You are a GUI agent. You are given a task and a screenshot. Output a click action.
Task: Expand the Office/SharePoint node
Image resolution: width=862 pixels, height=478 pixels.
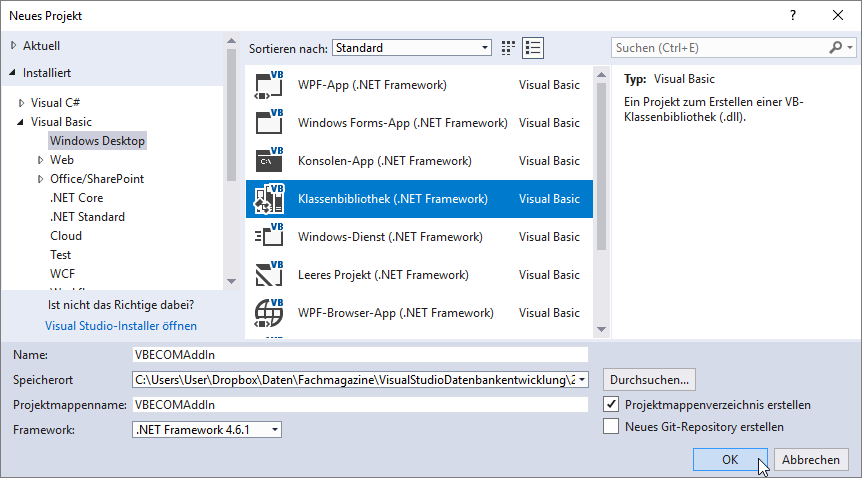point(40,179)
